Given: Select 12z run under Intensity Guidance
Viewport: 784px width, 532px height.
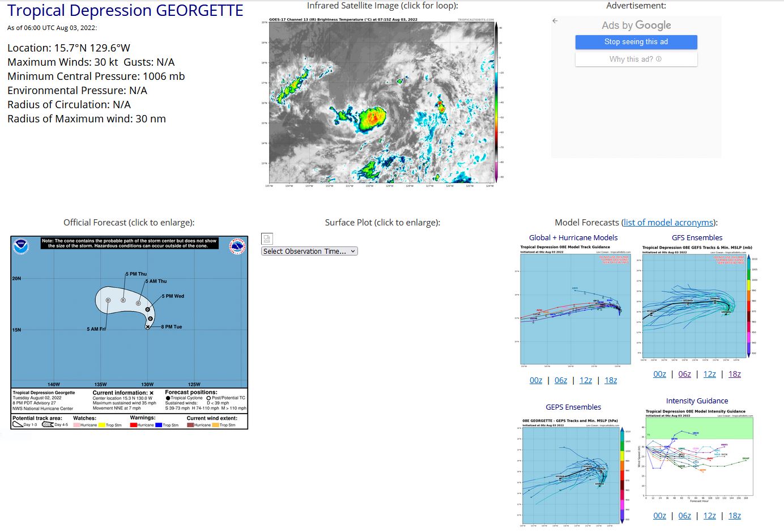Looking at the screenshot, I should [x=709, y=516].
